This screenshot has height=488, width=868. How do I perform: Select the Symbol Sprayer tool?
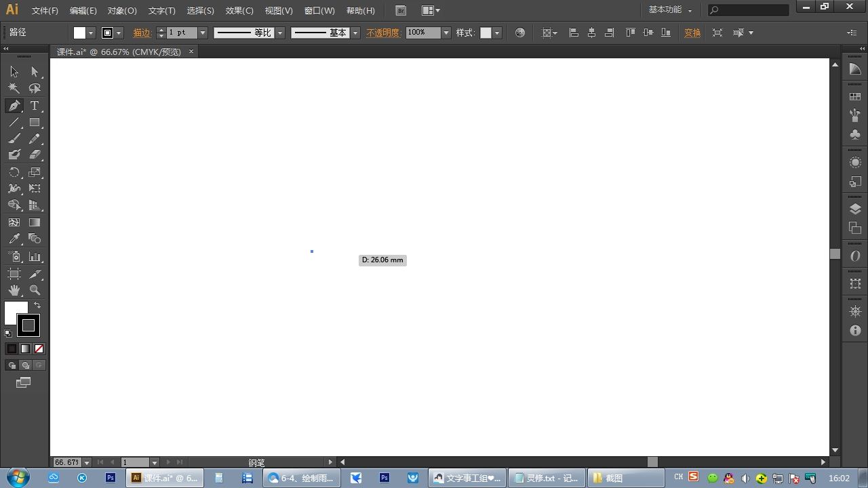[x=14, y=257]
